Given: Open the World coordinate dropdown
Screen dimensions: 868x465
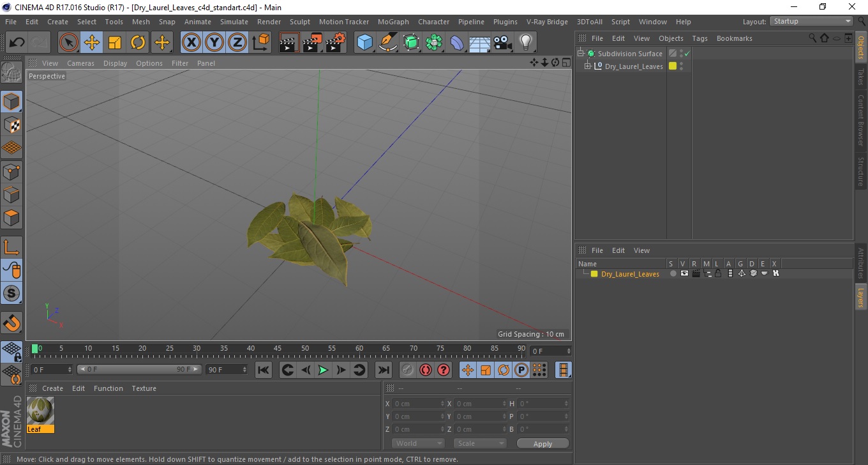Looking at the screenshot, I should [x=418, y=443].
